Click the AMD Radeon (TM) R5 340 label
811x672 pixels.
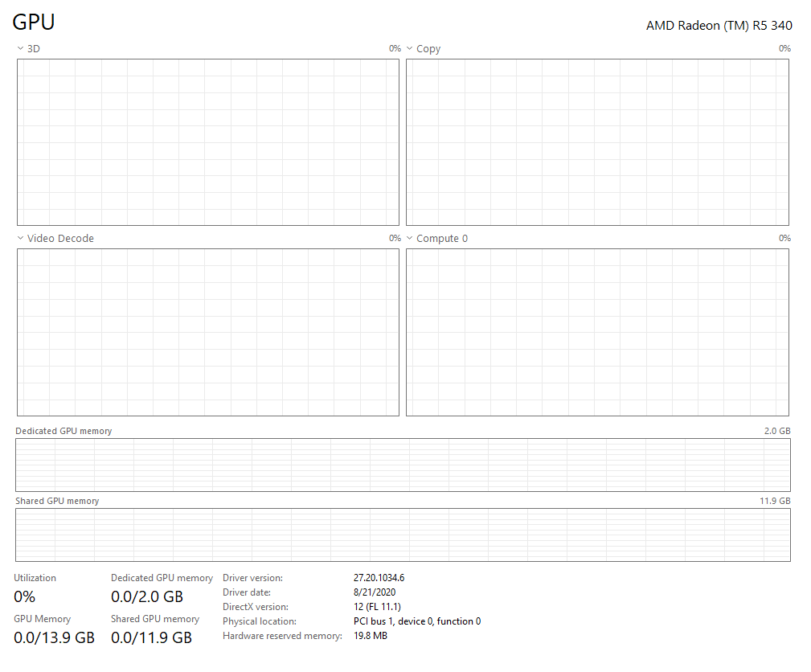719,26
